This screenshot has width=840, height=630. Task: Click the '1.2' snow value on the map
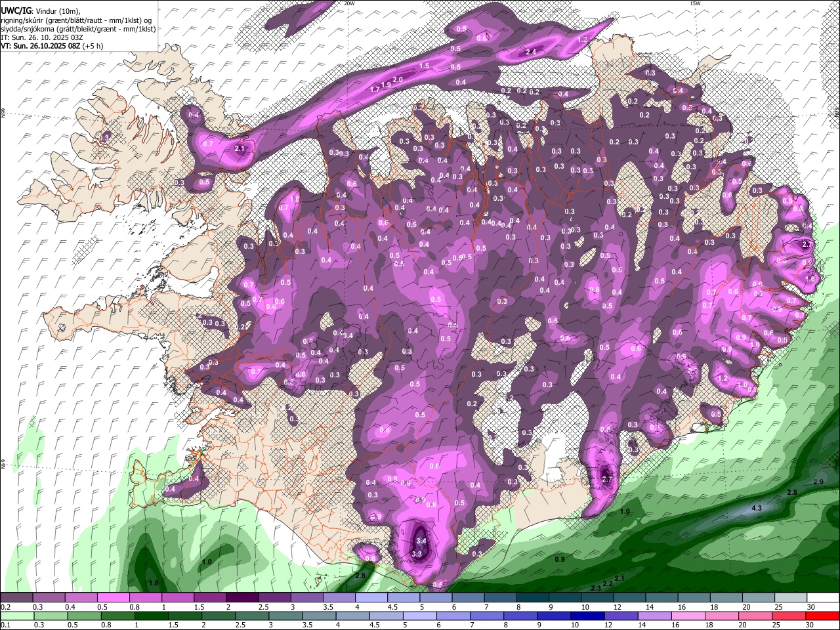click(x=723, y=378)
